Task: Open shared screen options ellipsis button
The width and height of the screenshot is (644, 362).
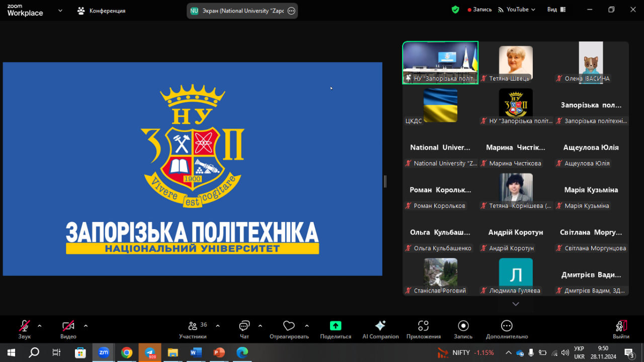Action: click(x=291, y=11)
